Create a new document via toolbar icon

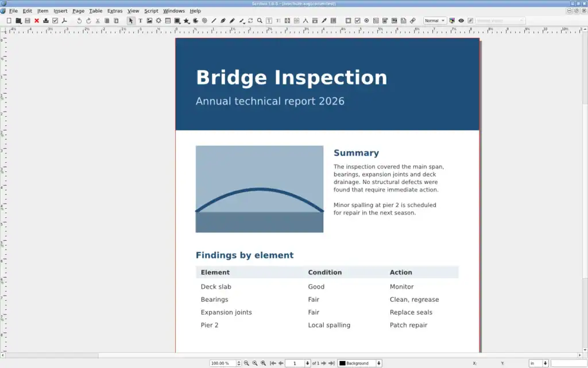click(x=9, y=21)
